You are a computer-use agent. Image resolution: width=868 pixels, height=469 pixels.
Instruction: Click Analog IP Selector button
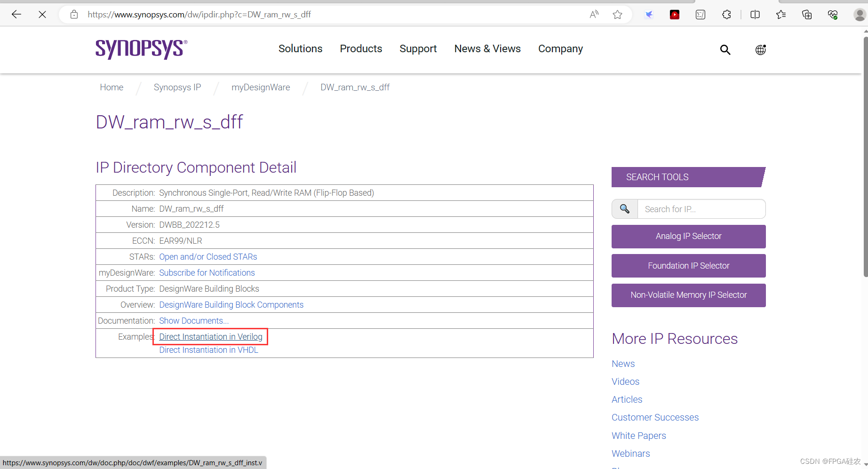click(x=688, y=236)
